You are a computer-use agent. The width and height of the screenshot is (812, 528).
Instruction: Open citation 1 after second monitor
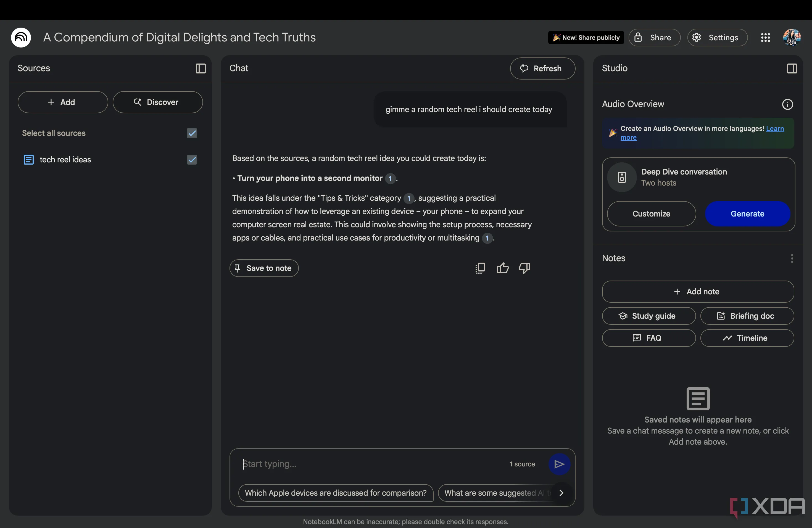click(390, 178)
